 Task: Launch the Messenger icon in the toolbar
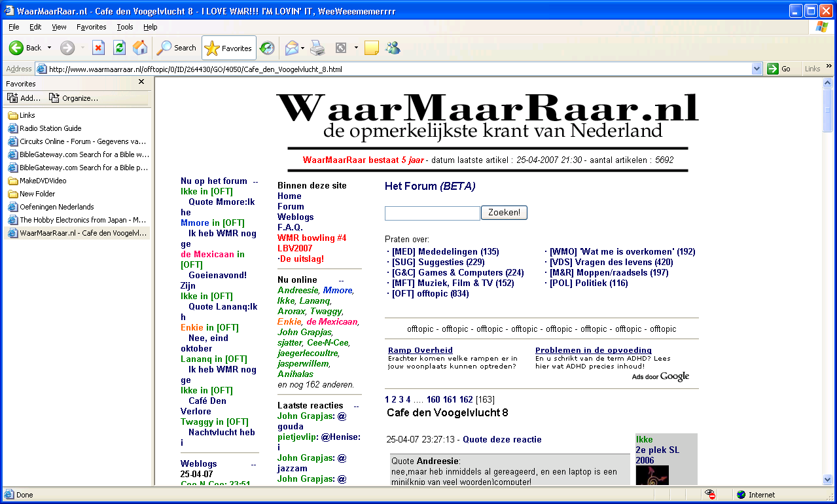click(393, 48)
